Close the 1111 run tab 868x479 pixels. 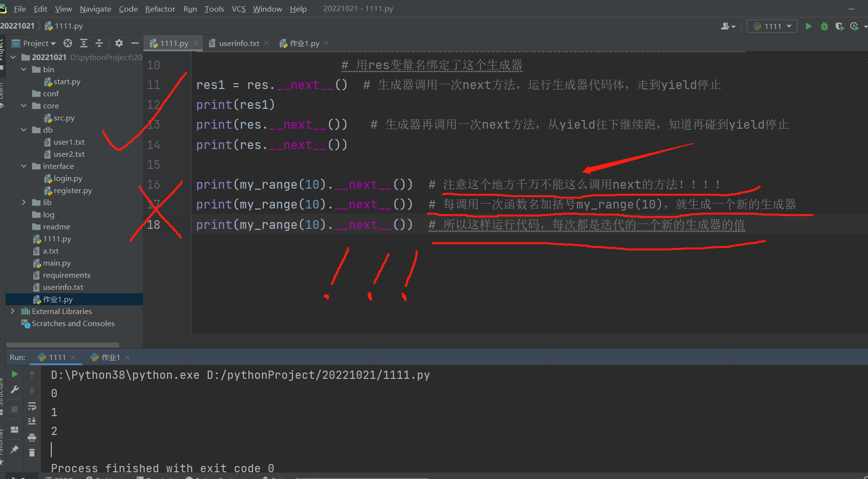point(73,357)
